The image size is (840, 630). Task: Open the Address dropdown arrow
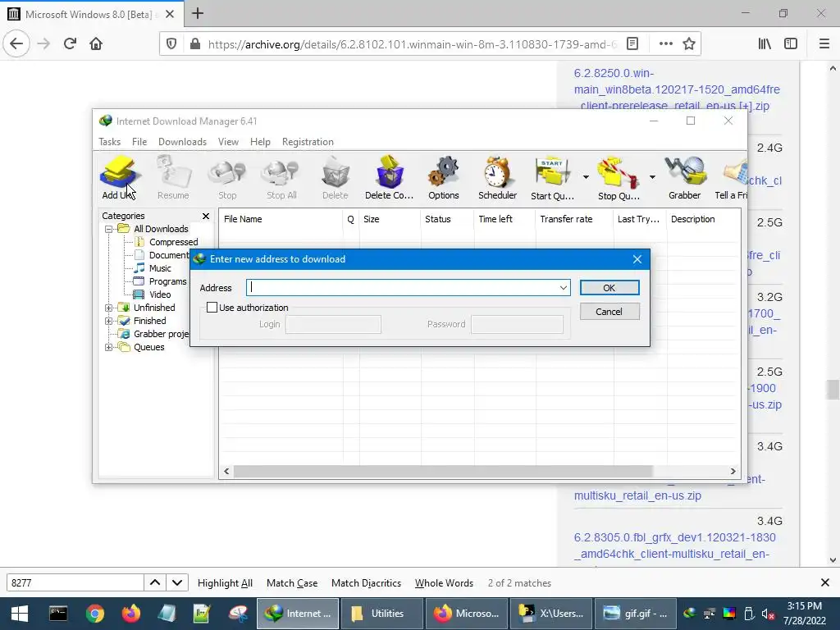tap(563, 288)
